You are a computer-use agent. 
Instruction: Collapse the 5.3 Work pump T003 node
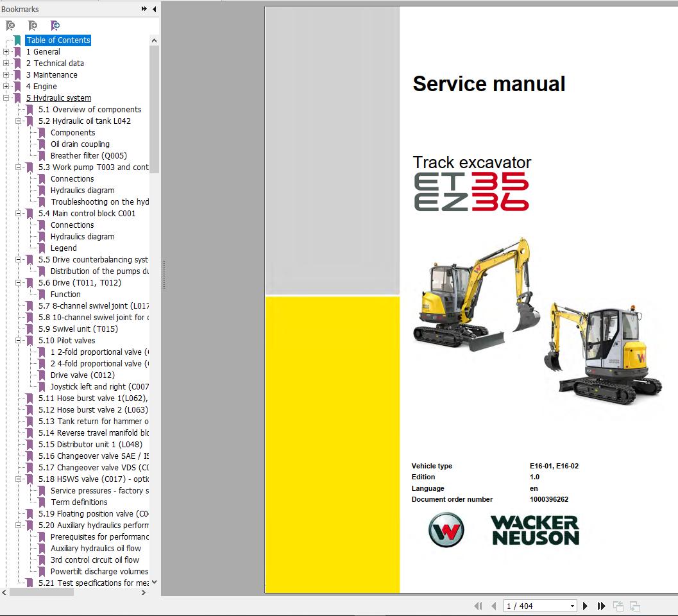point(18,167)
